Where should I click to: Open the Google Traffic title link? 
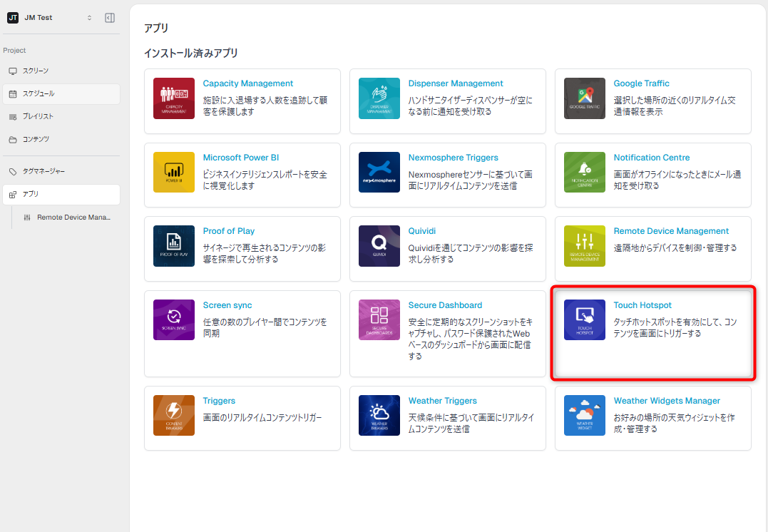[x=641, y=83]
